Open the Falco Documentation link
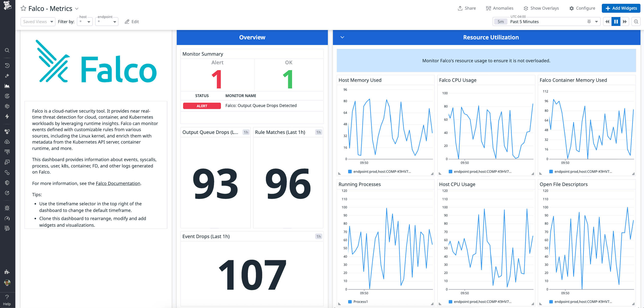The width and height of the screenshot is (644, 308). tap(118, 183)
